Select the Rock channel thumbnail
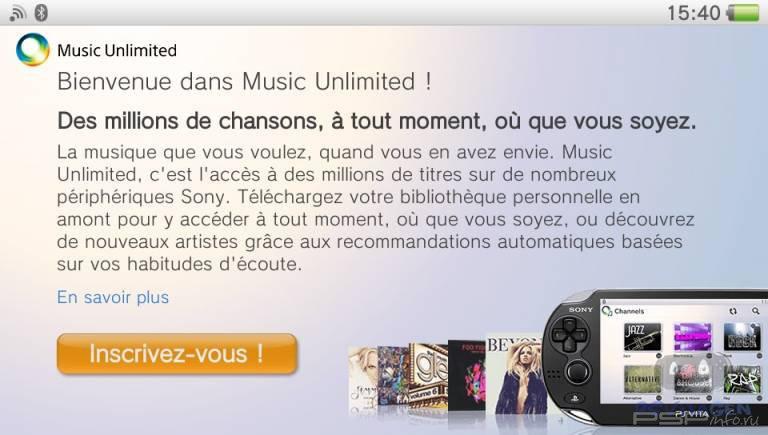The width and height of the screenshot is (768, 435). click(743, 336)
